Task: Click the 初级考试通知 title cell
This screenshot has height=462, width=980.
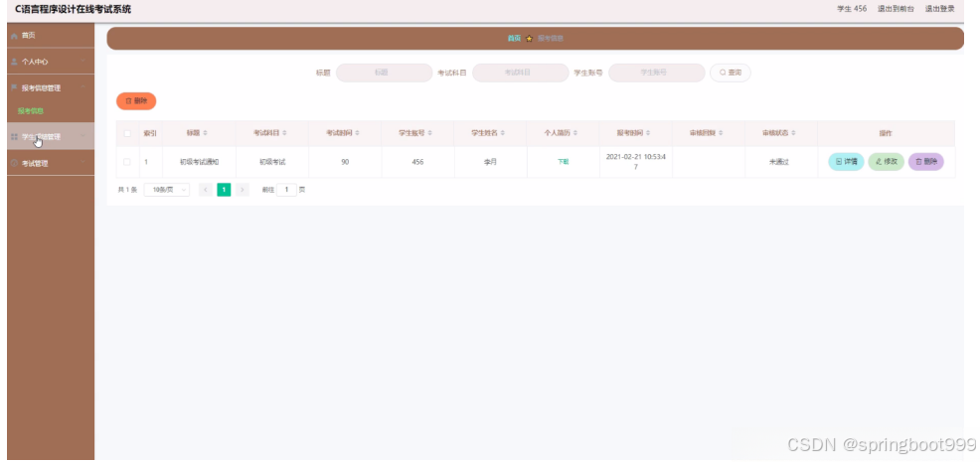Action: point(199,162)
